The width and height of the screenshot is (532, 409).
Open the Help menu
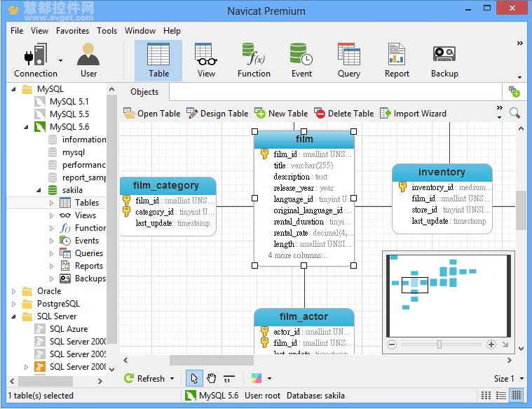pyautogui.click(x=172, y=31)
